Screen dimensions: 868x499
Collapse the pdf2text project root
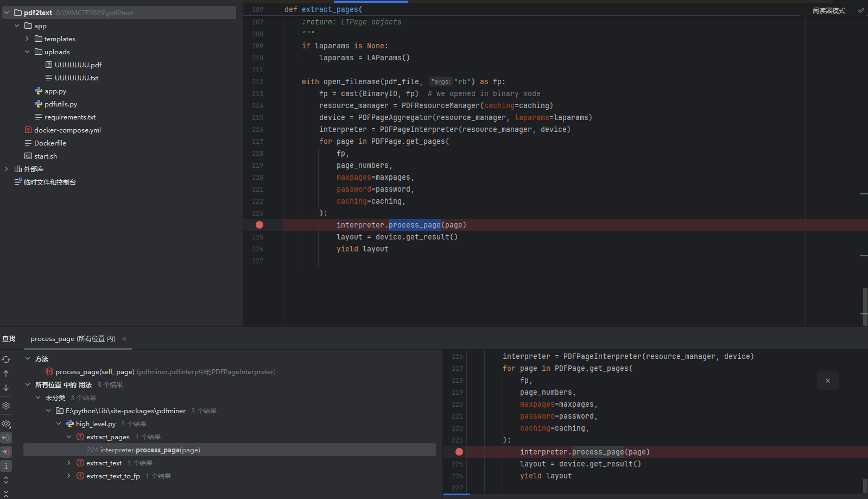coord(7,12)
